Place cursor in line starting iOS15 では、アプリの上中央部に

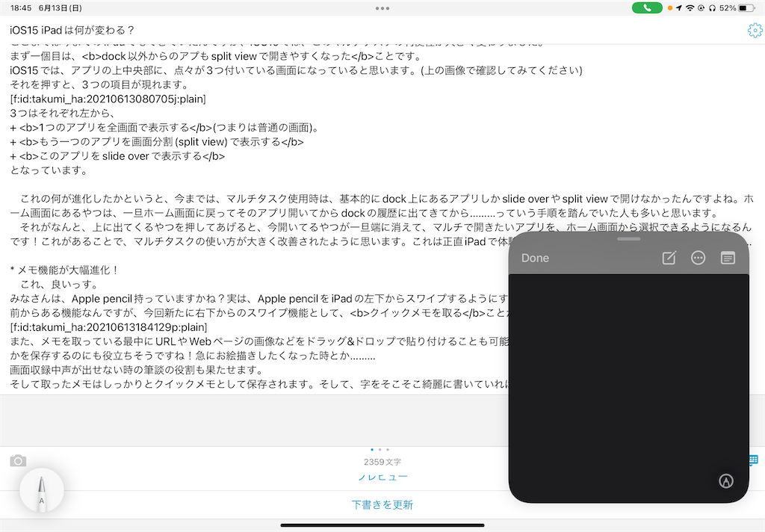296,70
